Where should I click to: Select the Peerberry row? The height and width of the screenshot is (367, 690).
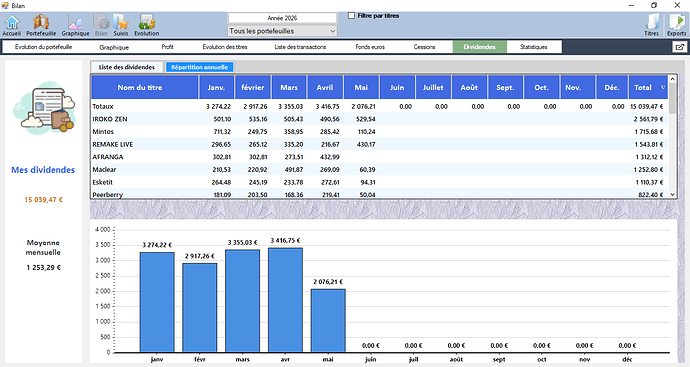pos(380,194)
